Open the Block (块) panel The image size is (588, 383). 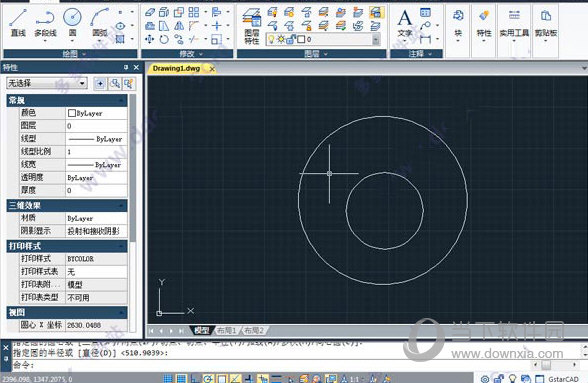click(x=458, y=24)
